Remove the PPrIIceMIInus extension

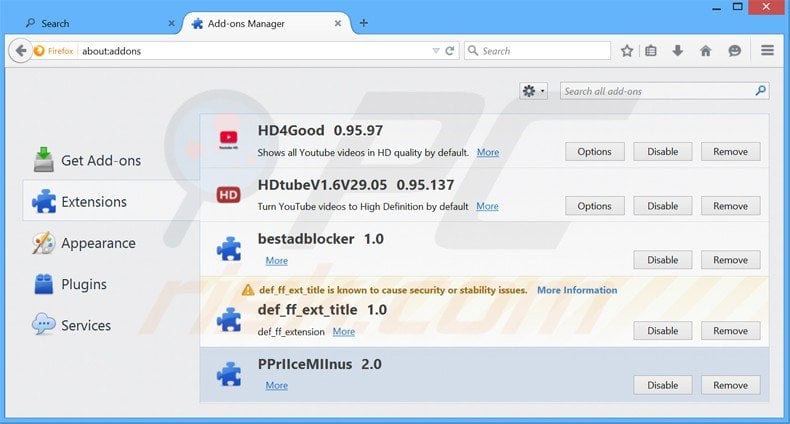click(x=731, y=385)
